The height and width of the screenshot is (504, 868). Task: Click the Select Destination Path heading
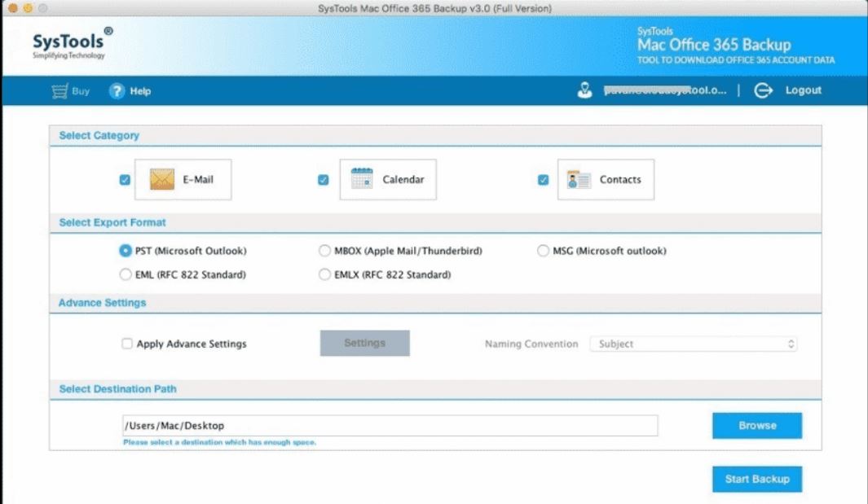tap(118, 389)
